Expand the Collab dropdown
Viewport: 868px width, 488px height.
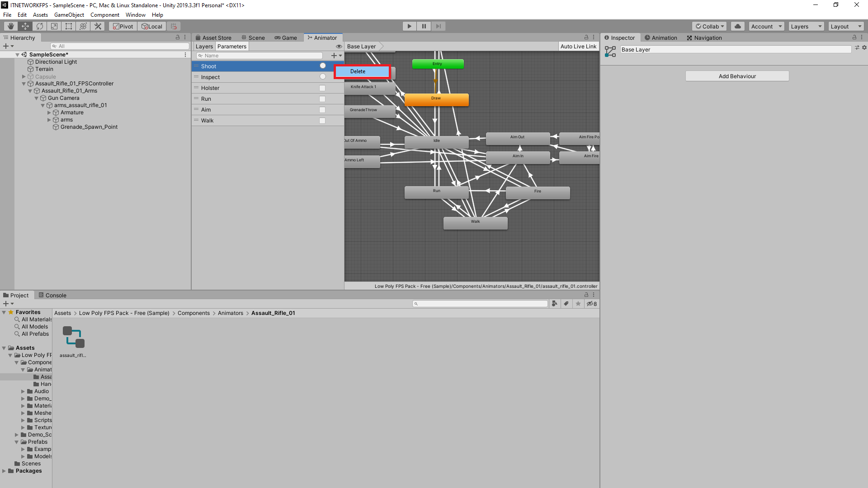click(709, 26)
